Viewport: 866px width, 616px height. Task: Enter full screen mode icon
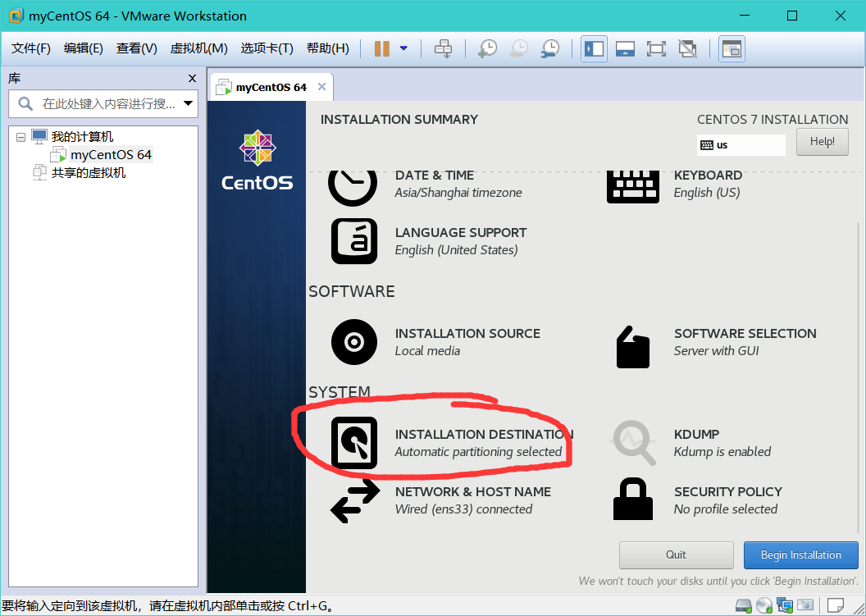(x=656, y=48)
